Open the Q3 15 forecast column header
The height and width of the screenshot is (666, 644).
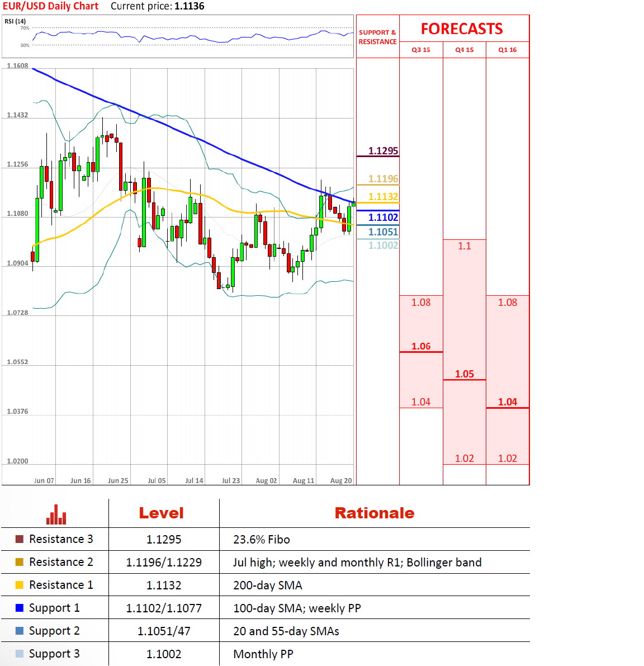point(421,50)
